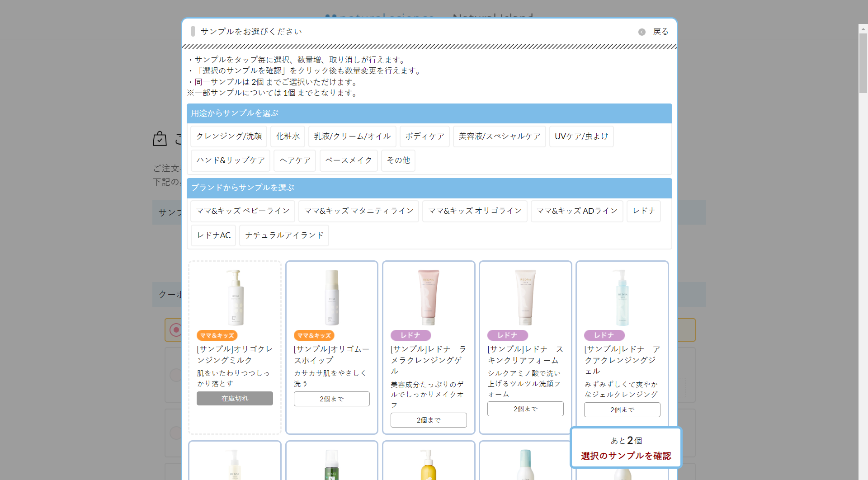Click the page vertical scrollbar thumb
The width and height of the screenshot is (868, 480).
click(863, 63)
